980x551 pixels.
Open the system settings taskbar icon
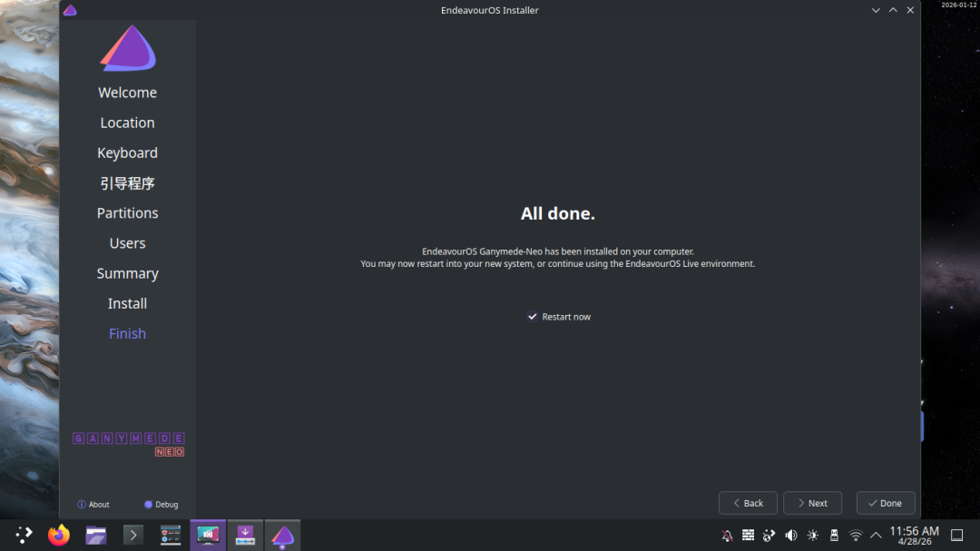click(170, 535)
